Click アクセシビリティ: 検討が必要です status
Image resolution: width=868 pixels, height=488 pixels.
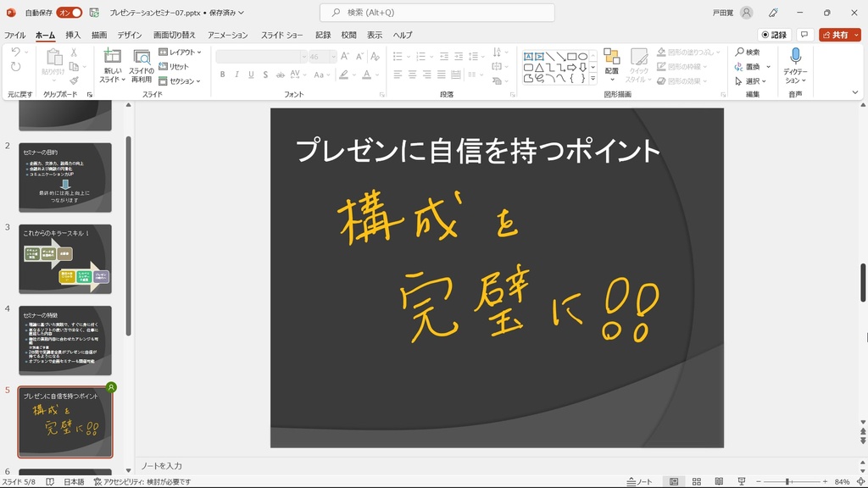(142, 482)
